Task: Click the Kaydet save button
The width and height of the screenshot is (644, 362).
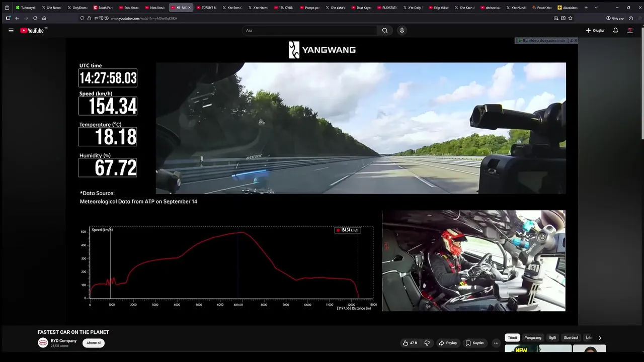Action: (474, 343)
